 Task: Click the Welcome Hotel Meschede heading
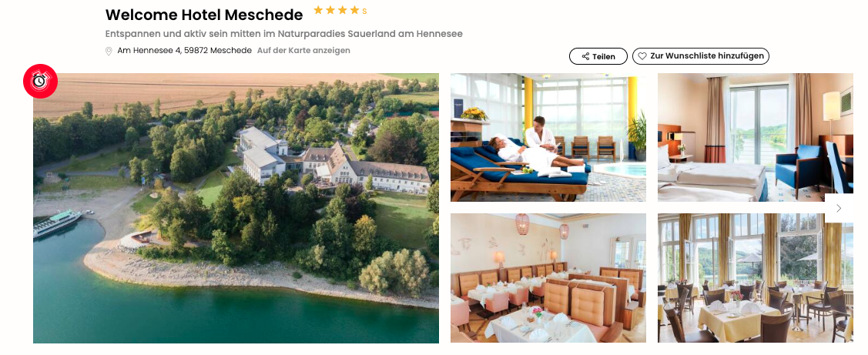[204, 15]
